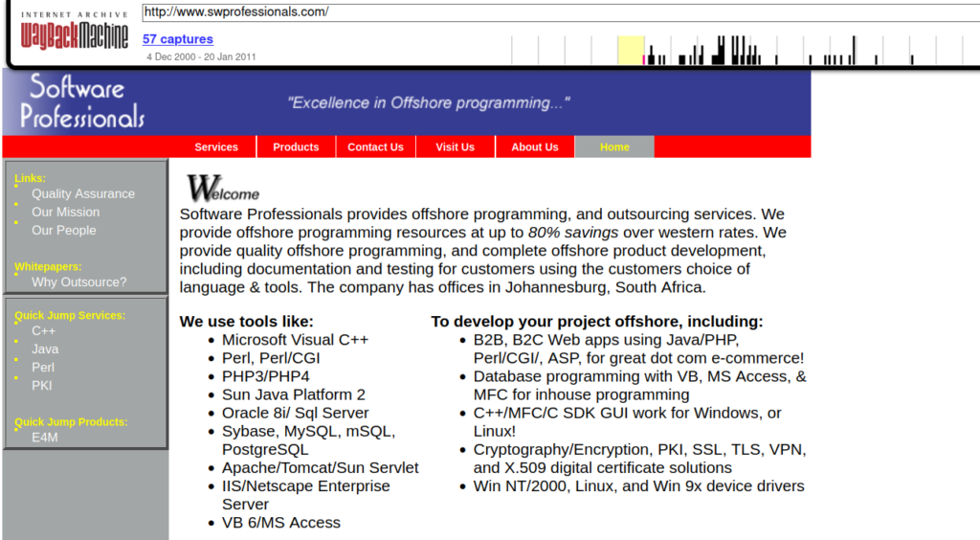Jump to Perl services
980x540 pixels.
coord(43,367)
